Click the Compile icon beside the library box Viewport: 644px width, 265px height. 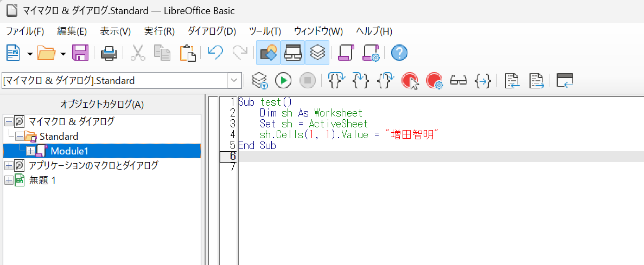click(x=259, y=81)
